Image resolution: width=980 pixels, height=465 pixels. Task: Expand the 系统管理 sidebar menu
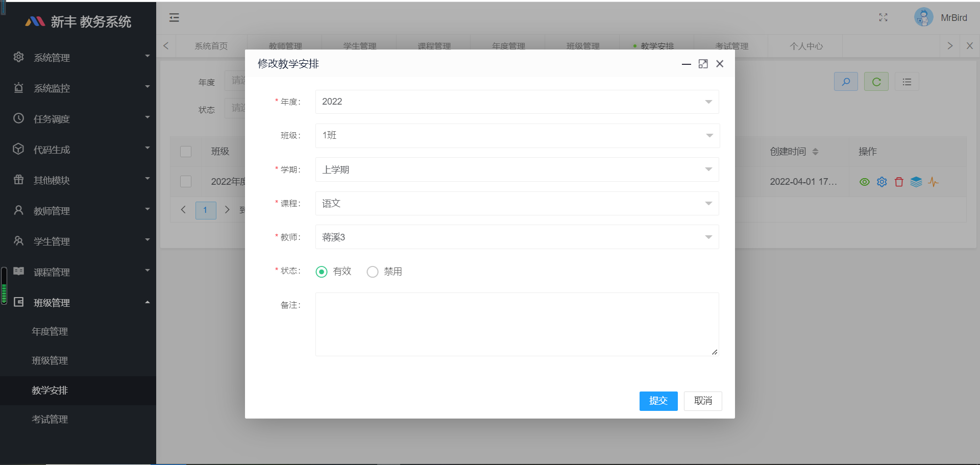78,57
